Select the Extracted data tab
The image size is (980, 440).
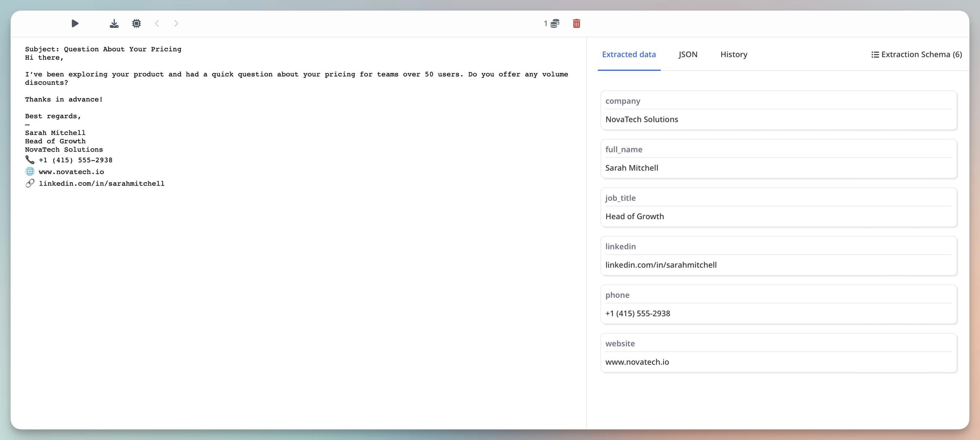[629, 54]
